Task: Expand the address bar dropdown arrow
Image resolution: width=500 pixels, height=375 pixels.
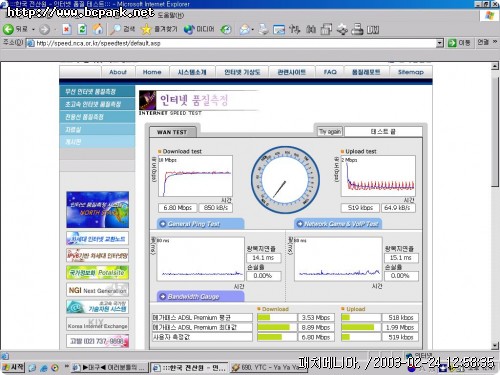Action: tap(440, 43)
